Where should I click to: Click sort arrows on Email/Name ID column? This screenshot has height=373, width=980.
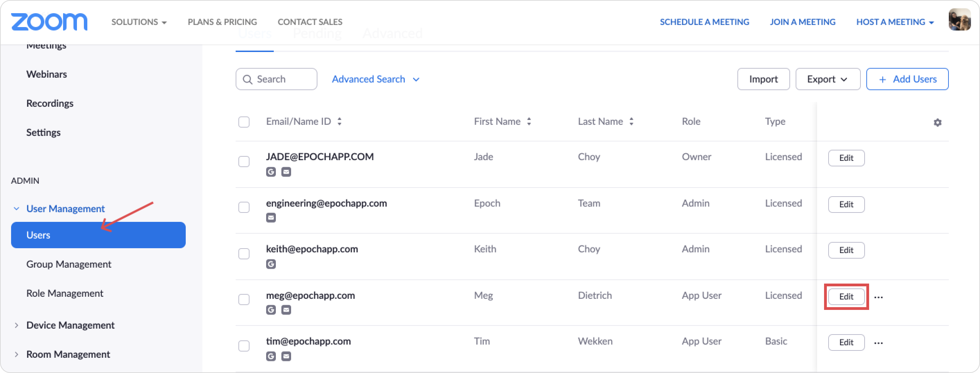tap(340, 121)
